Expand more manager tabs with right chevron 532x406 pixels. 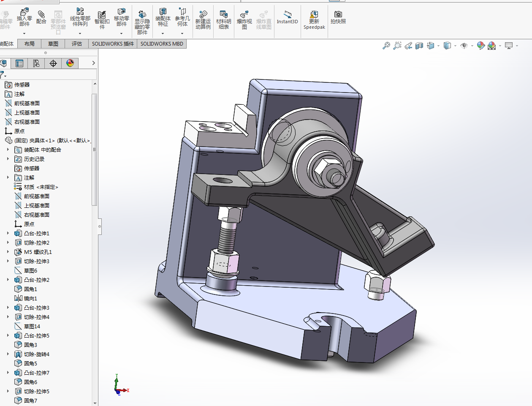[93, 63]
